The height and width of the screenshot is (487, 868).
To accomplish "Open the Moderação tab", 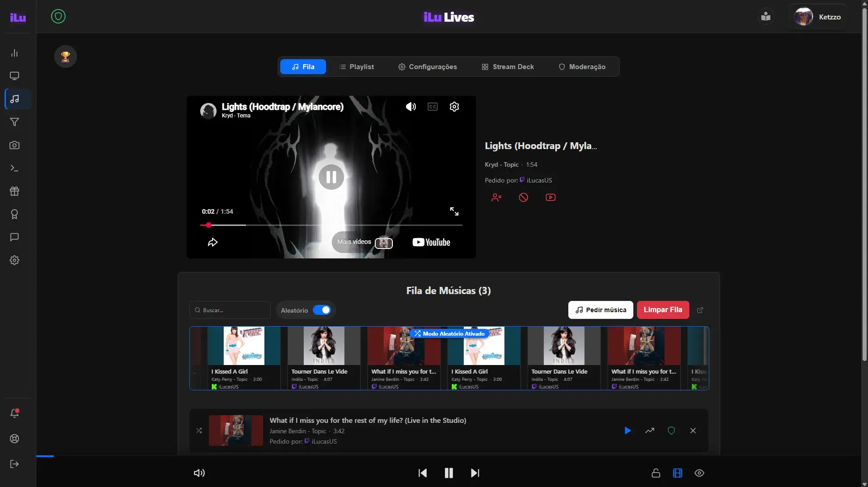I will pyautogui.click(x=582, y=67).
